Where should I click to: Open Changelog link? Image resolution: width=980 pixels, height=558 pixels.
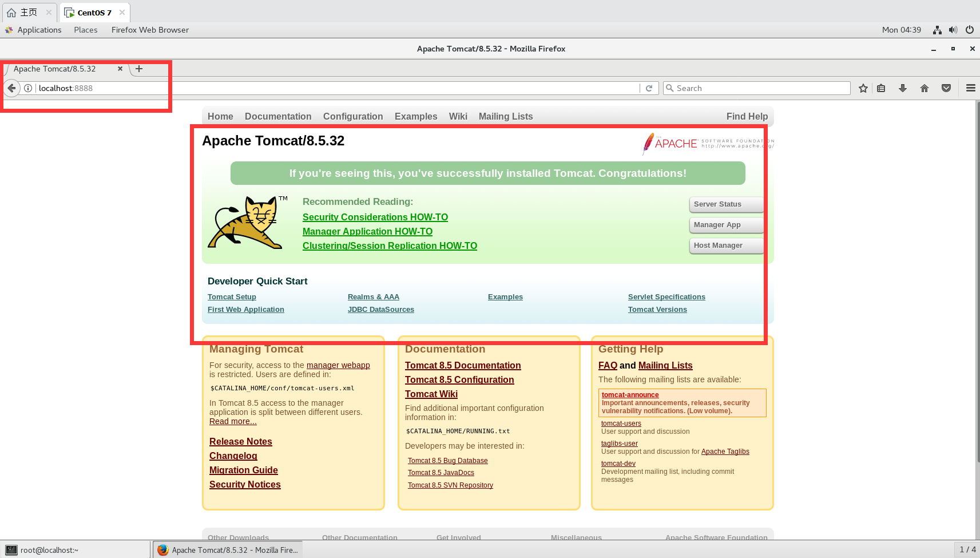point(233,456)
